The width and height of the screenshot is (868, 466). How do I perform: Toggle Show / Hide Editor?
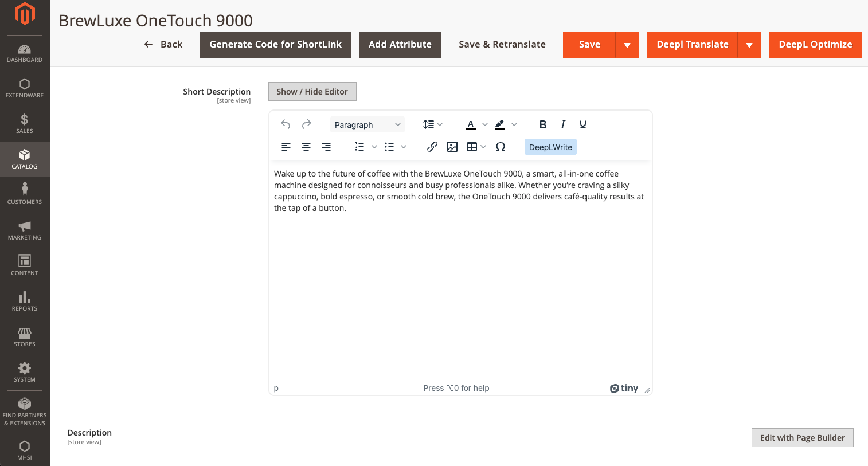pos(312,92)
